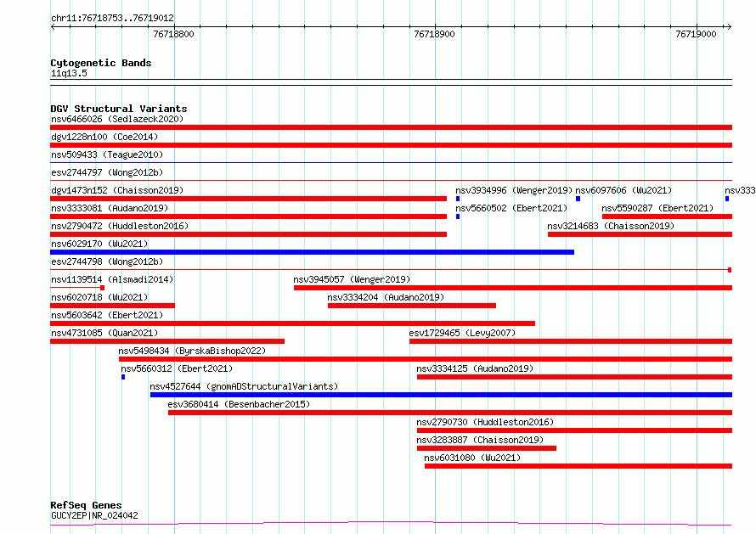The width and height of the screenshot is (756, 534).
Task: Click red end cap on esv2744798 line
Action: (730, 270)
